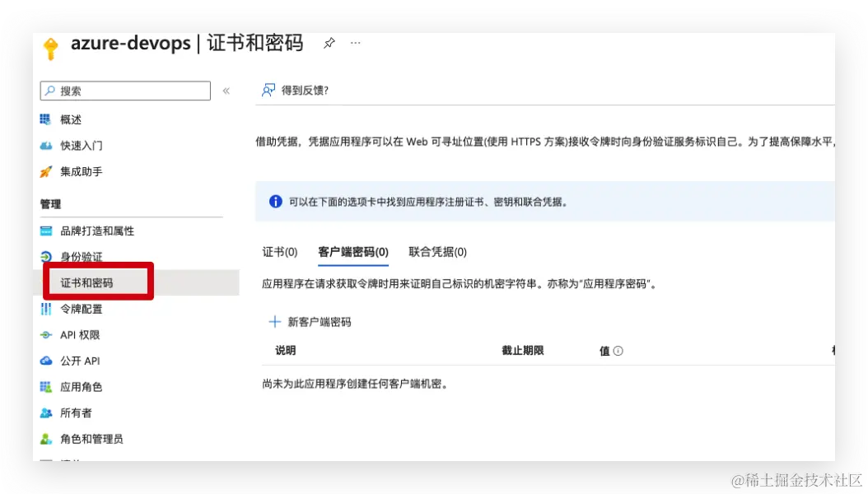
Task: Click the 概述 grid icon in sidebar
Action: pos(45,119)
